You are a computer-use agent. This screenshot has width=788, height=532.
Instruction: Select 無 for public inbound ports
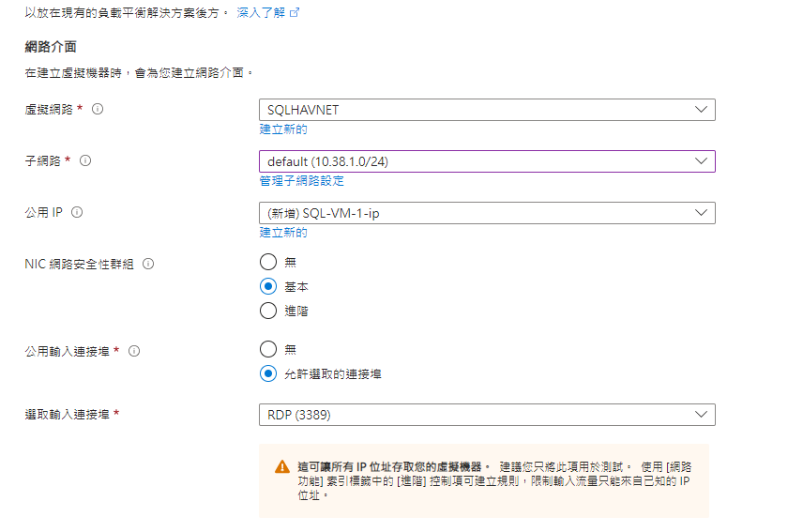[x=268, y=349]
